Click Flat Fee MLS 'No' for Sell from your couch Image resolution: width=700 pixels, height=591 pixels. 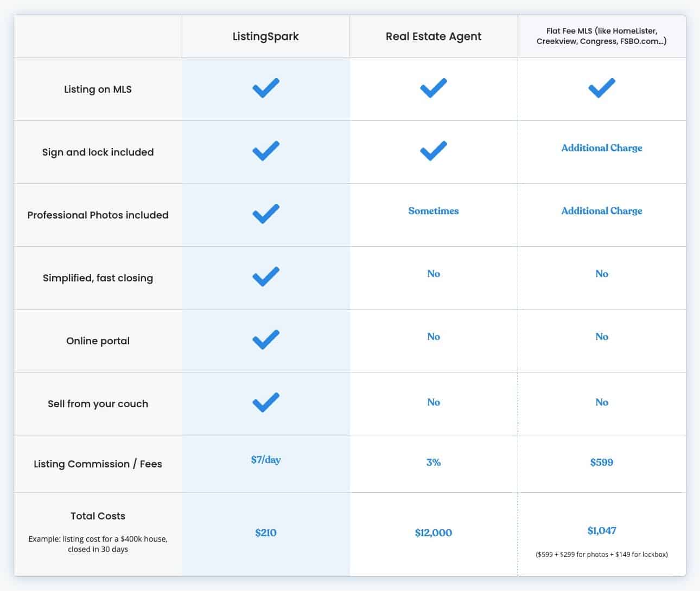pos(602,402)
